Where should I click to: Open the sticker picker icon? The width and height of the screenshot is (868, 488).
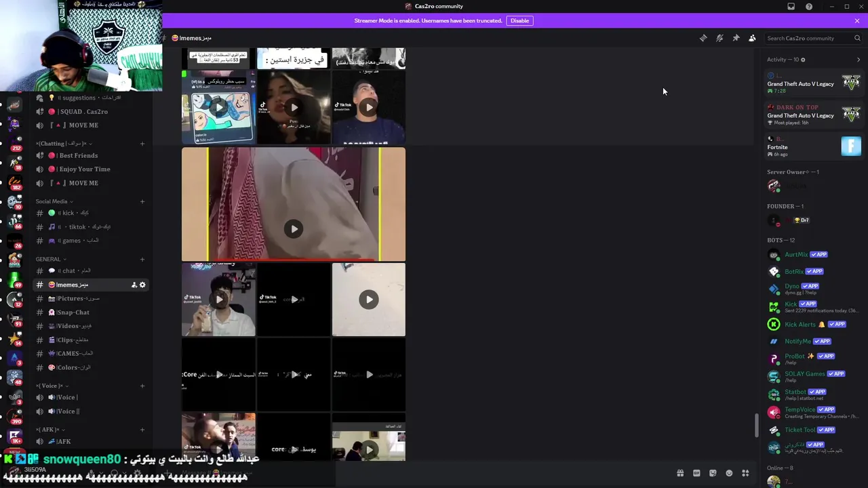713,473
